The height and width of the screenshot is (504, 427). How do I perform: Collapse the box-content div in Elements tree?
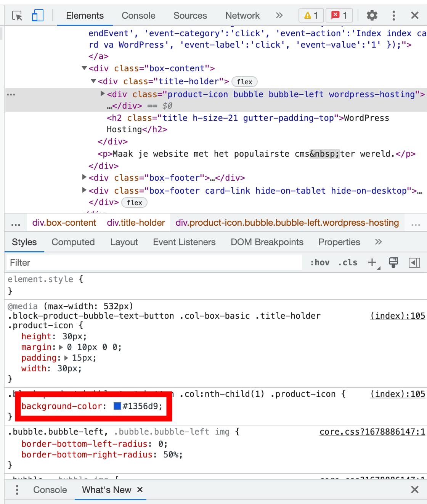click(x=83, y=69)
